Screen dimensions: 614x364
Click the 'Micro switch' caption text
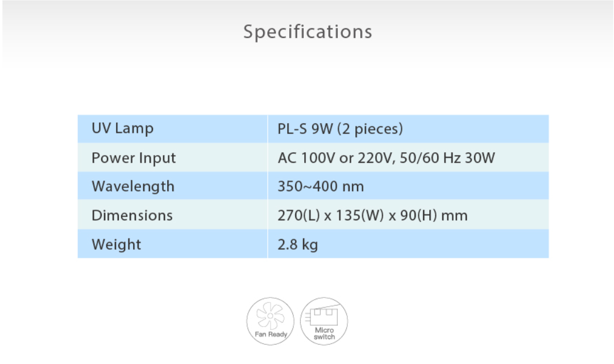click(324, 333)
